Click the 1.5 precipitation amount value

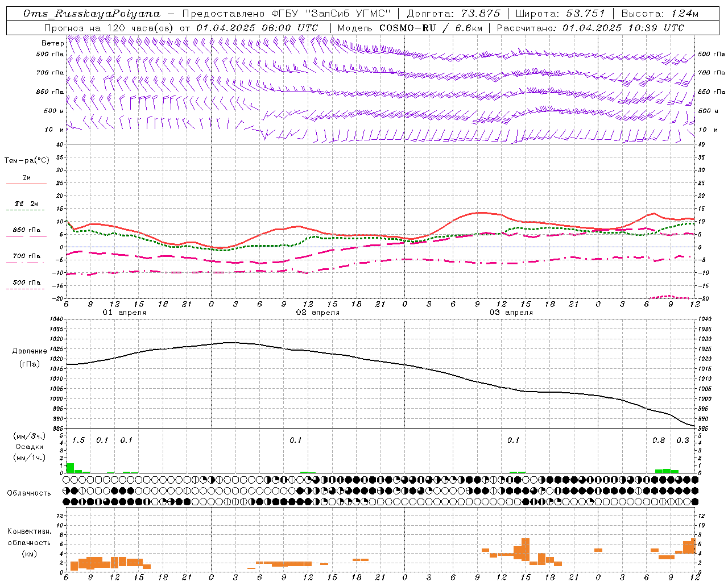click(x=78, y=440)
